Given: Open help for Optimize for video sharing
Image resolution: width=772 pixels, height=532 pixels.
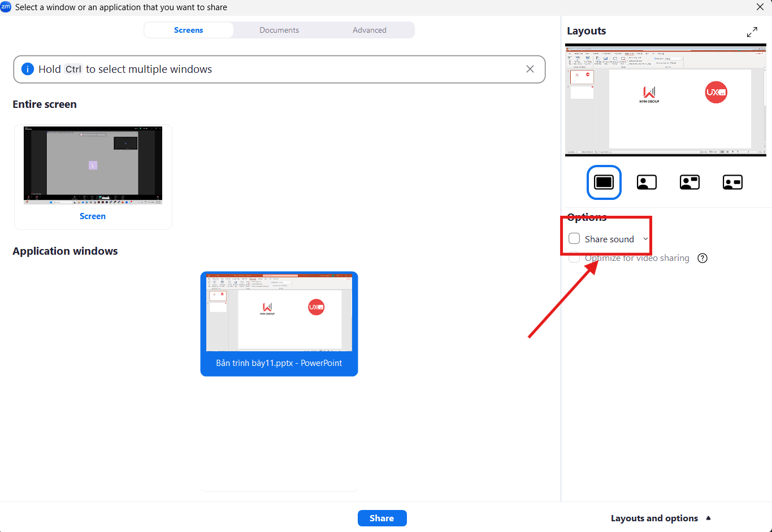Looking at the screenshot, I should pyautogui.click(x=702, y=258).
